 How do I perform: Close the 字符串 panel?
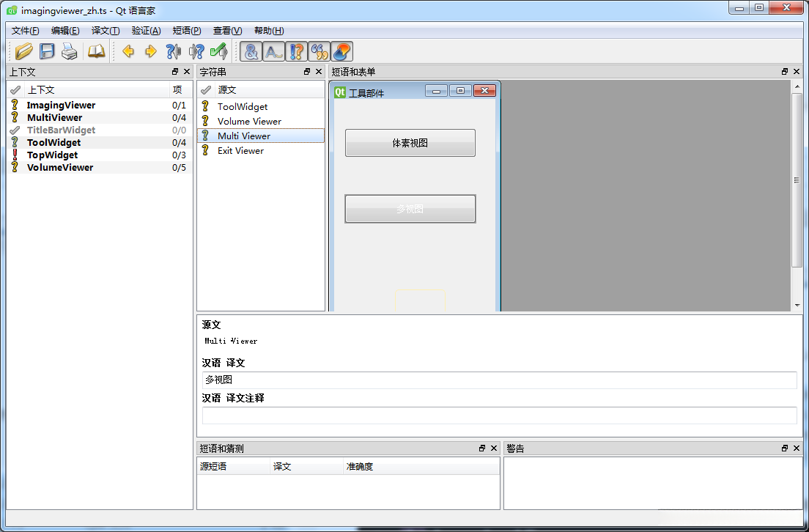[x=319, y=72]
